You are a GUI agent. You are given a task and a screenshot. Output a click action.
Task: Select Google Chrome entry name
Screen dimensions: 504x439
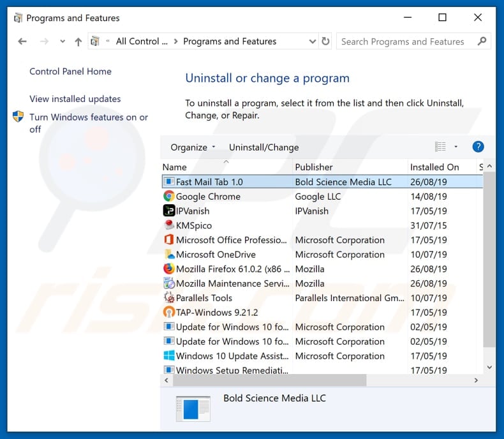[208, 197]
